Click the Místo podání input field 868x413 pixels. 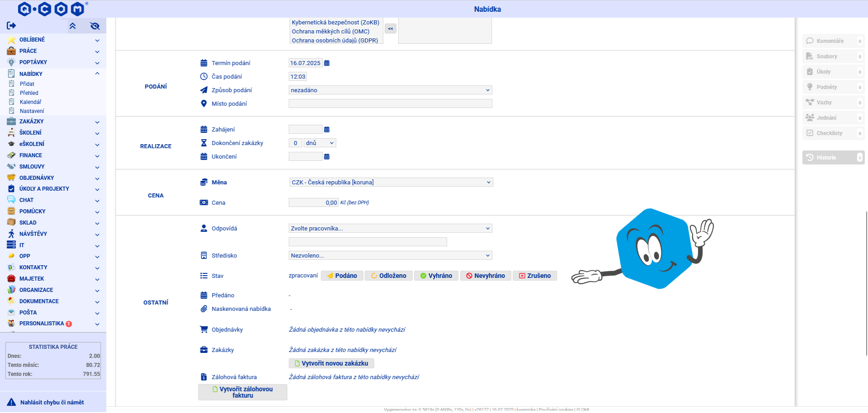(x=390, y=104)
